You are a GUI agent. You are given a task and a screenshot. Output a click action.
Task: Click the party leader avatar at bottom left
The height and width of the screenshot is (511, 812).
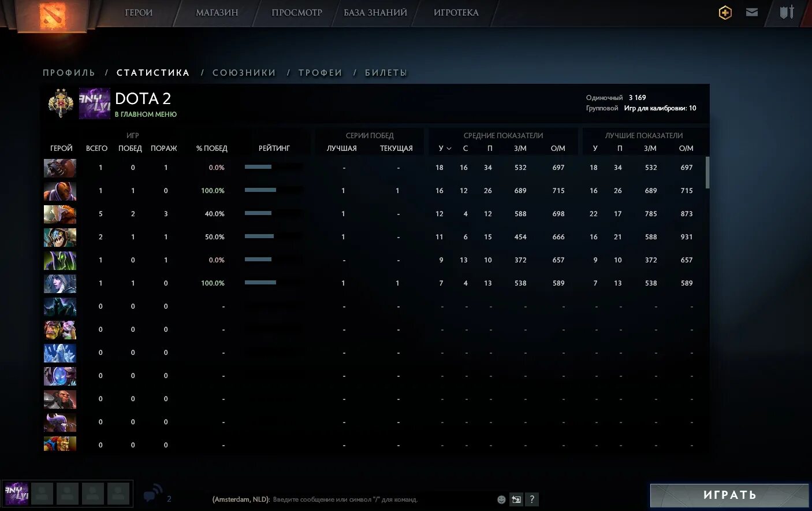coord(16,494)
